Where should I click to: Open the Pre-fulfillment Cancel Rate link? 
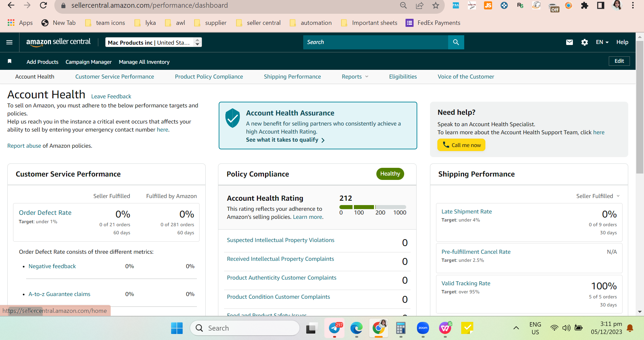476,252
